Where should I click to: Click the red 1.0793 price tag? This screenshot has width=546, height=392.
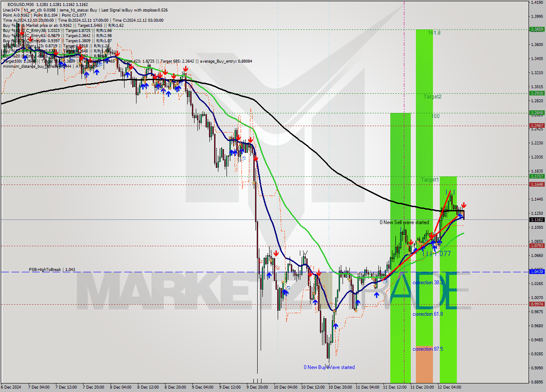(537, 245)
